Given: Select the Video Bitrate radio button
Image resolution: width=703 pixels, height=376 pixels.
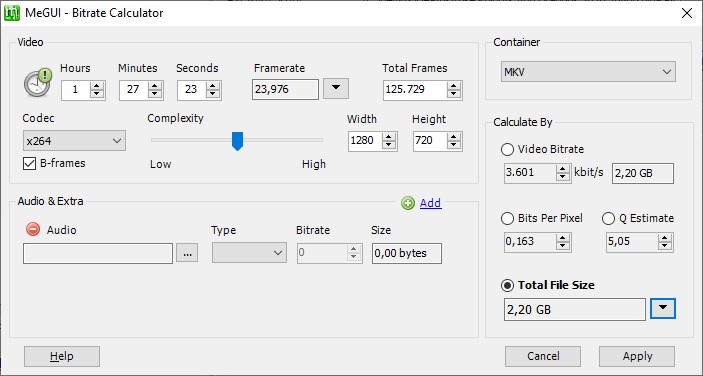Looking at the screenshot, I should [x=507, y=150].
